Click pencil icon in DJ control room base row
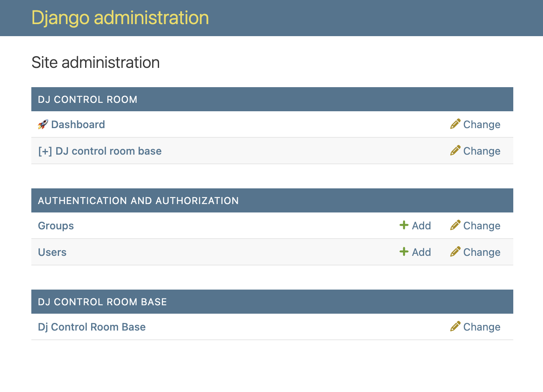 click(x=455, y=151)
